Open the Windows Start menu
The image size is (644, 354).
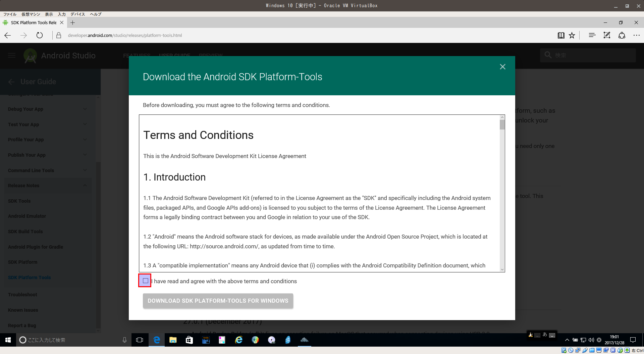8,340
